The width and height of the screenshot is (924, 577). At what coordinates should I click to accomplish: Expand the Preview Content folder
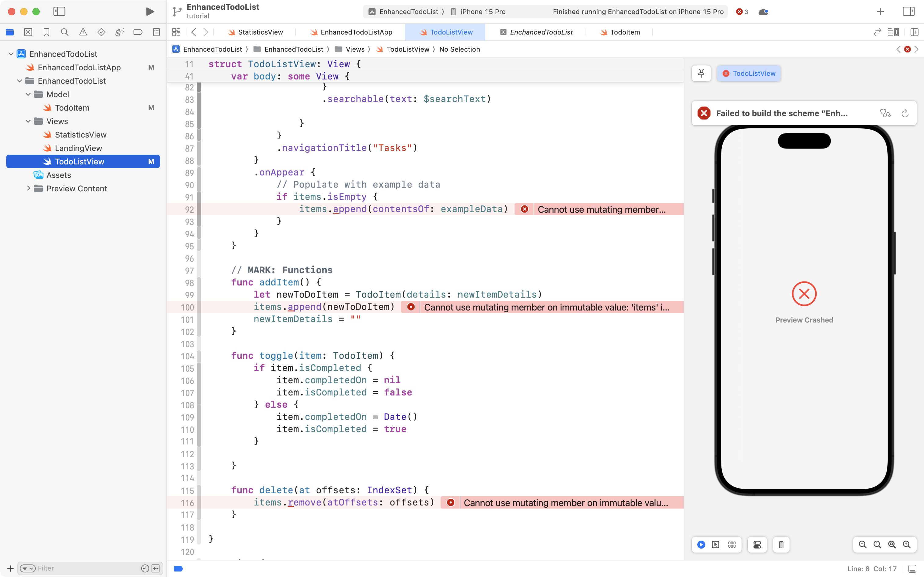(28, 188)
